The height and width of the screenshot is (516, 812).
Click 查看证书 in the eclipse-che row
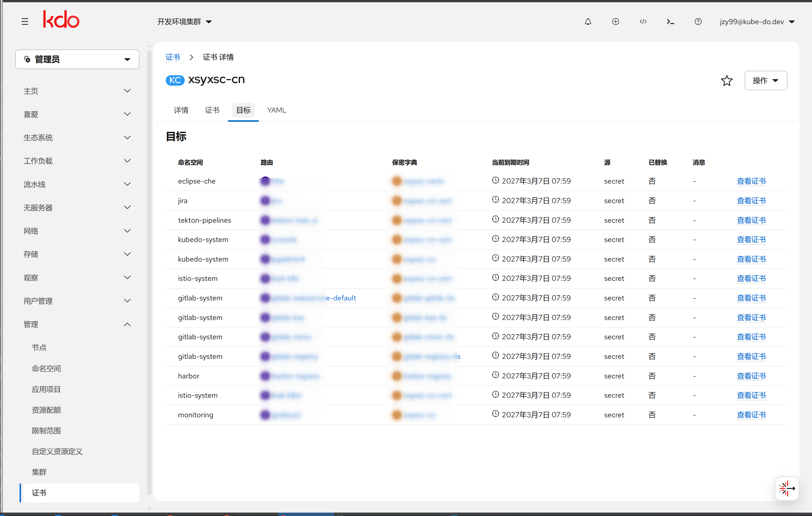pyautogui.click(x=751, y=181)
